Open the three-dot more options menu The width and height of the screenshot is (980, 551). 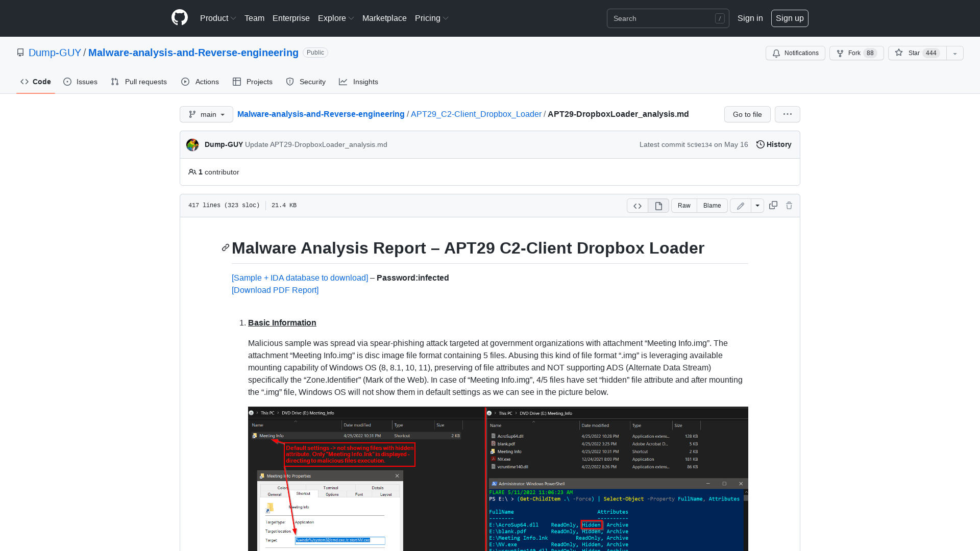(x=788, y=114)
